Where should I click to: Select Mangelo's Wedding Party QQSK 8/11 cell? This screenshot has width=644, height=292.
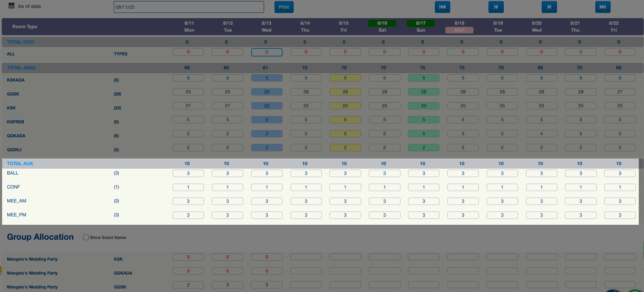[x=188, y=285]
